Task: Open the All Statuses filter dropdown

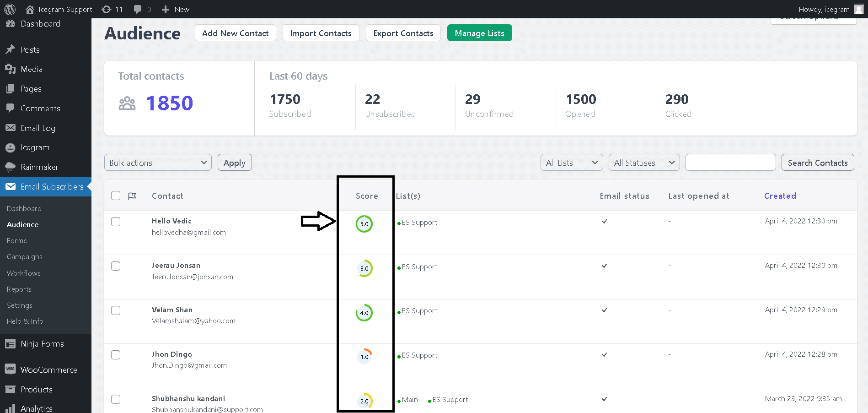Action: pyautogui.click(x=644, y=163)
